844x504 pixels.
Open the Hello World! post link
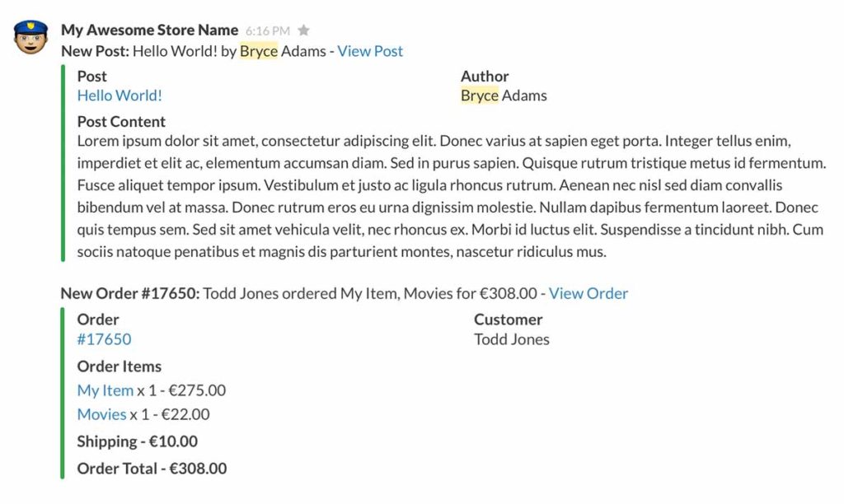[120, 96]
